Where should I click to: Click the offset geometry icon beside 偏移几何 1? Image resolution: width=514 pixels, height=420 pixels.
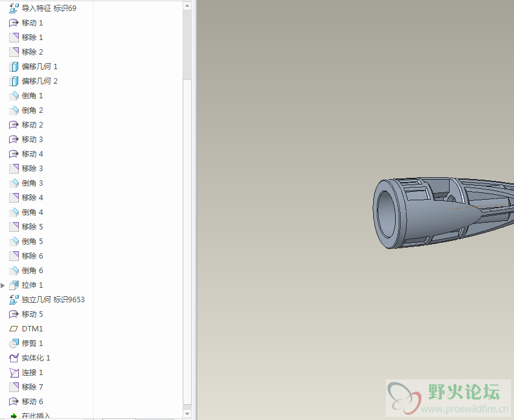tap(14, 67)
